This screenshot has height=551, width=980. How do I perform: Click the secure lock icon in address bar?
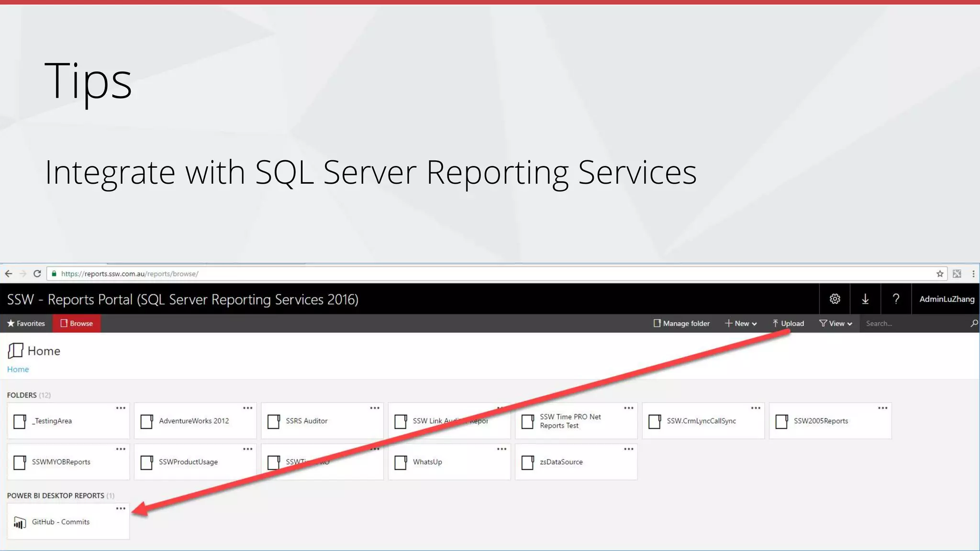[54, 274]
